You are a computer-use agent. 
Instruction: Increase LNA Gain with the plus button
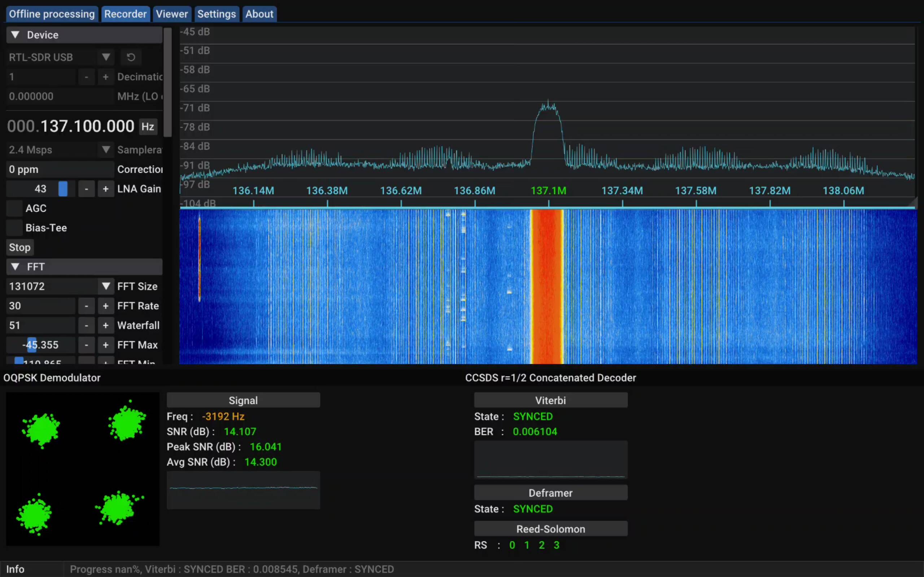click(106, 189)
